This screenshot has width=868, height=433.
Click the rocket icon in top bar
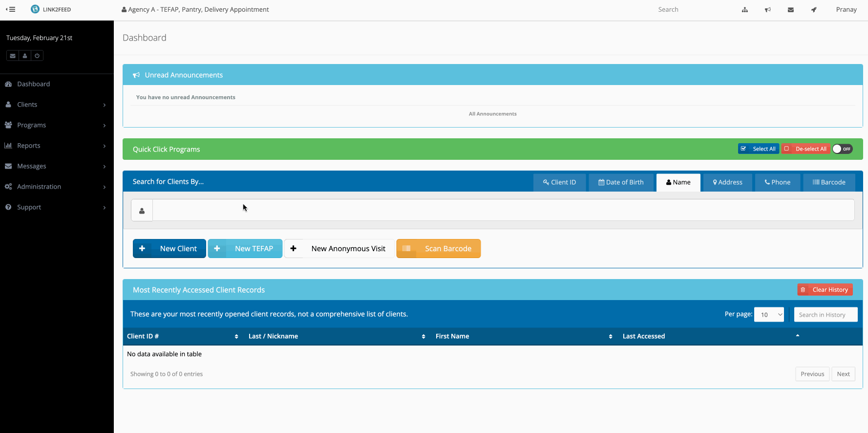(813, 10)
